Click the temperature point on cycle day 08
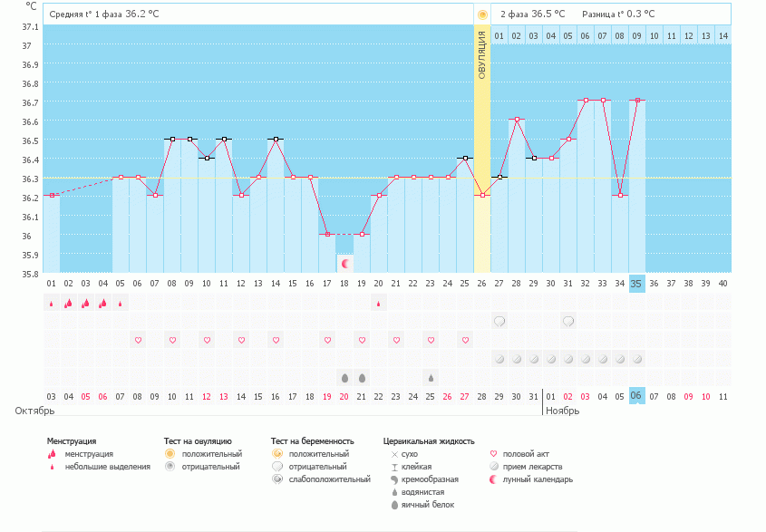The height and width of the screenshot is (532, 766). [x=172, y=140]
